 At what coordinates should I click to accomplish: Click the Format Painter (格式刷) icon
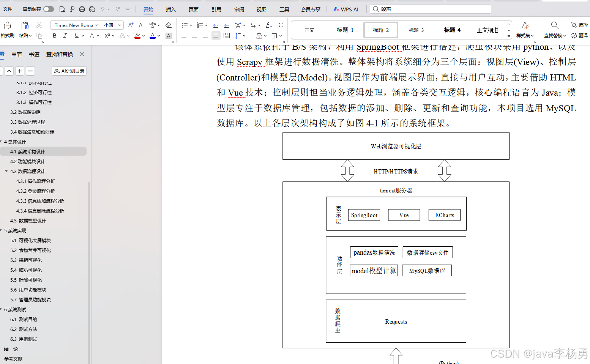point(7,25)
